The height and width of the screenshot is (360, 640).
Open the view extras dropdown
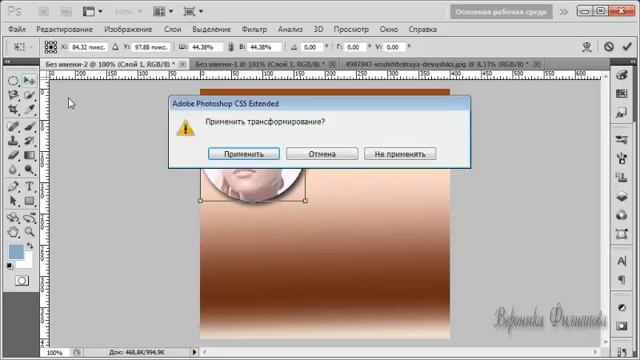point(92,11)
